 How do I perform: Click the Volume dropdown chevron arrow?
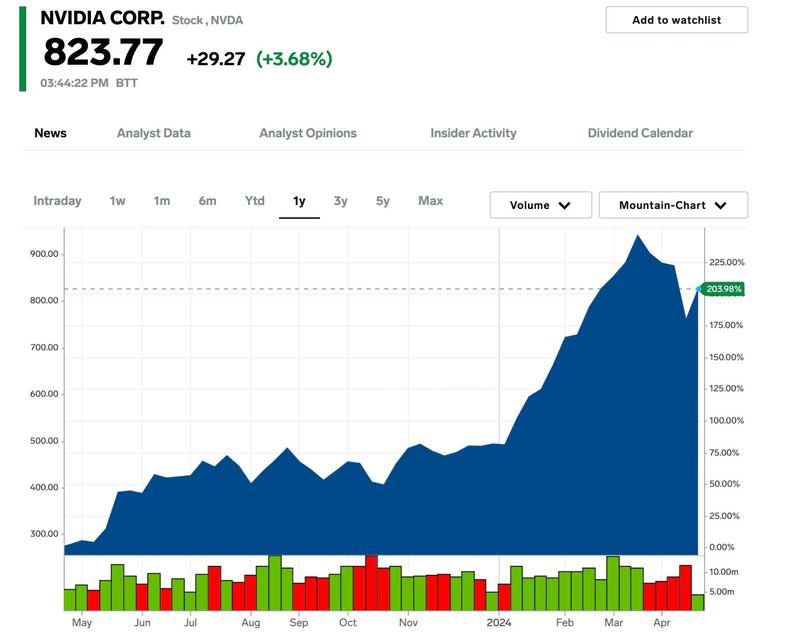pyautogui.click(x=564, y=206)
